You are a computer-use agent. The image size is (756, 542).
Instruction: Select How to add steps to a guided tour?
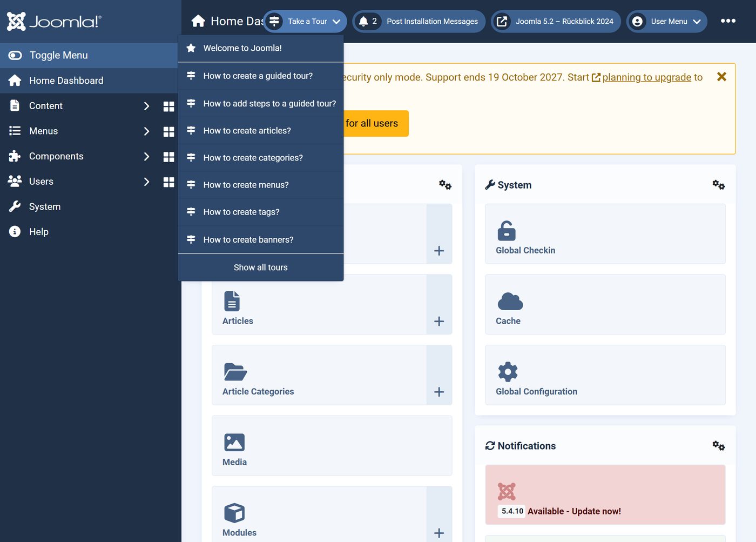[x=261, y=103]
